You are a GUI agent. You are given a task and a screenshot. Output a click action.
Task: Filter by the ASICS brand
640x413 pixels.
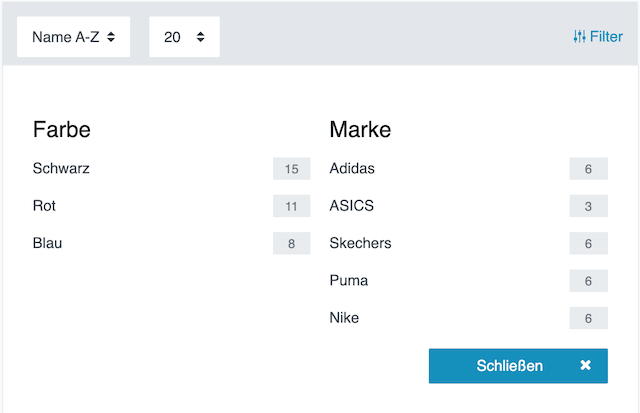click(x=351, y=206)
